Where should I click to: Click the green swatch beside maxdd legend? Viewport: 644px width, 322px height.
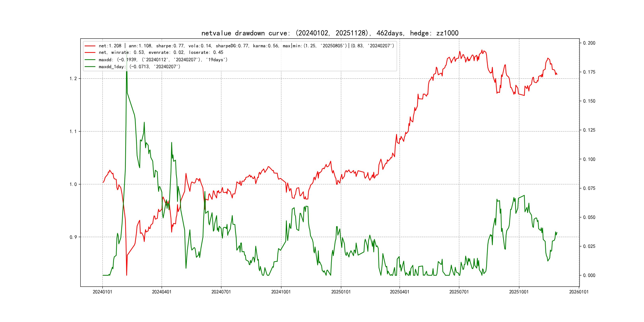pos(90,60)
